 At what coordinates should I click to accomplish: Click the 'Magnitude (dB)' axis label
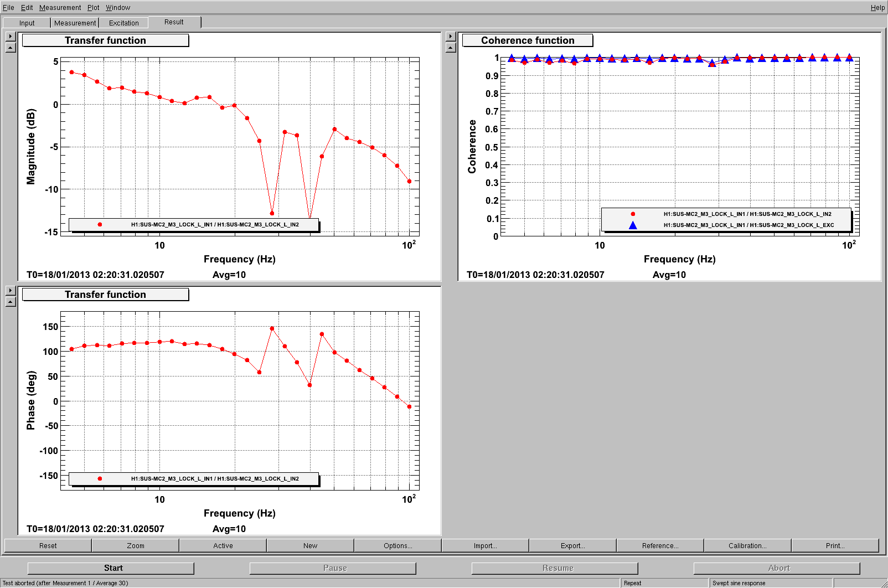coord(31,147)
